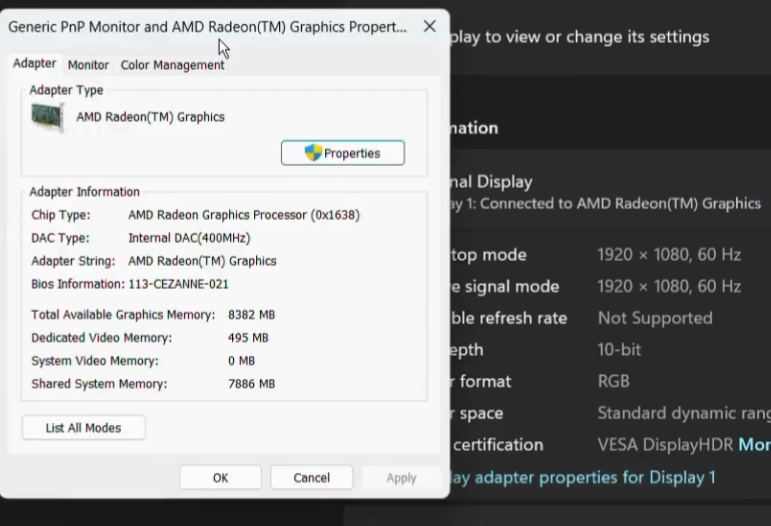
Task: Click the Adapter Type group label
Action: pos(66,90)
